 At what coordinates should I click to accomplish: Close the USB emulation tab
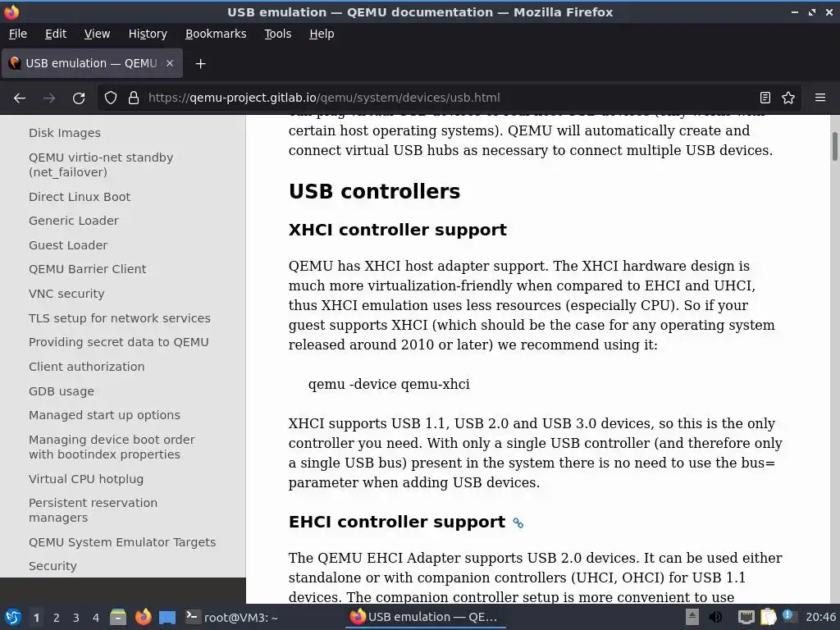tap(170, 63)
